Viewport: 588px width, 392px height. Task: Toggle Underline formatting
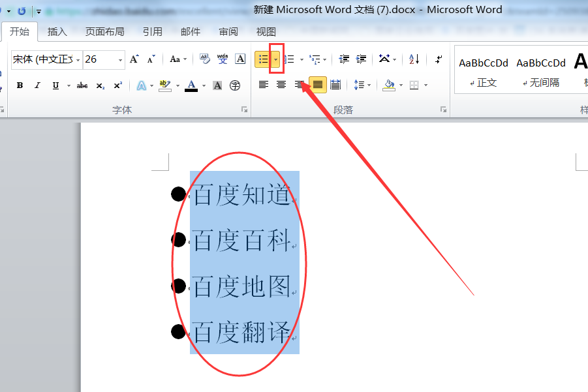pos(55,85)
